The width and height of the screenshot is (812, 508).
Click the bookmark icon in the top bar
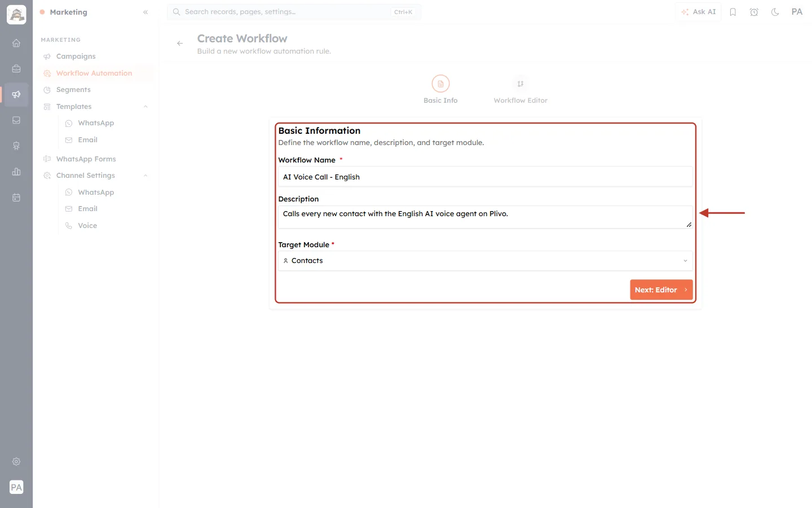pyautogui.click(x=733, y=12)
